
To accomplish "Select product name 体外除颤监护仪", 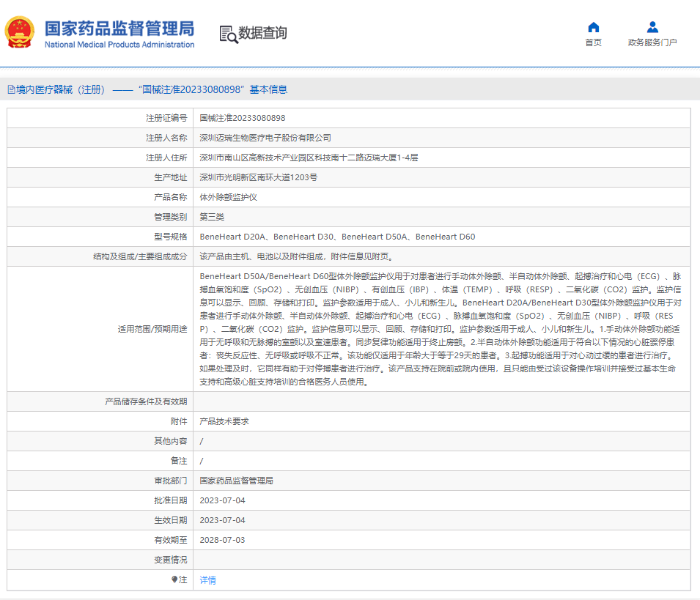I will pos(228,197).
